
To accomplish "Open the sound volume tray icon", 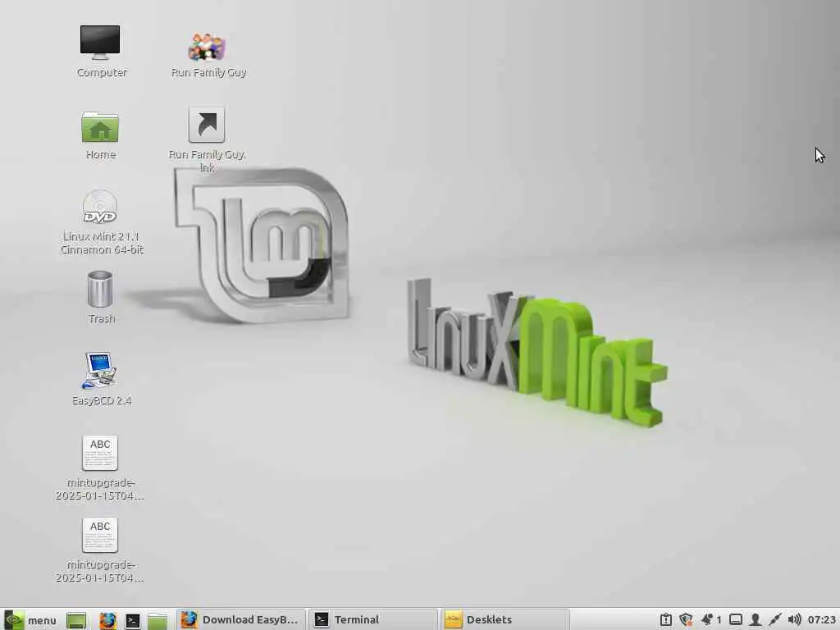I will (794, 620).
